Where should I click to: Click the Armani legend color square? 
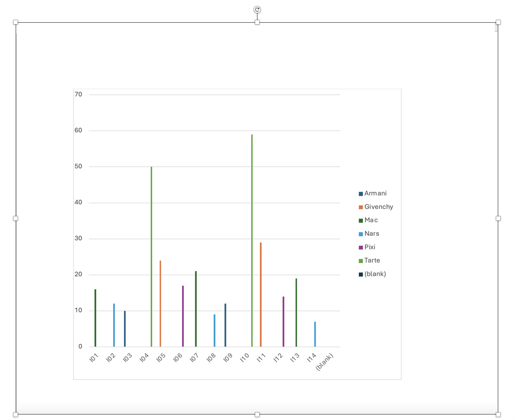point(361,194)
